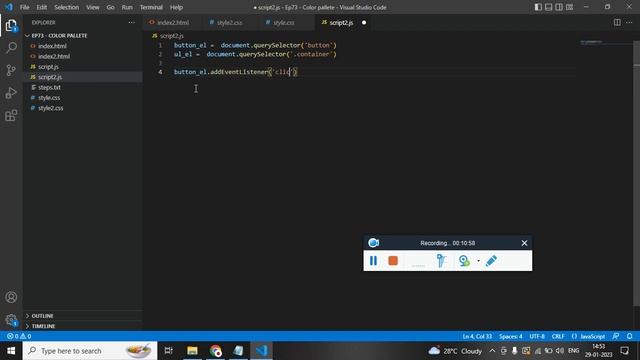The height and width of the screenshot is (360, 640).
Task: Click the recorder camera logo icon
Action: point(373,243)
